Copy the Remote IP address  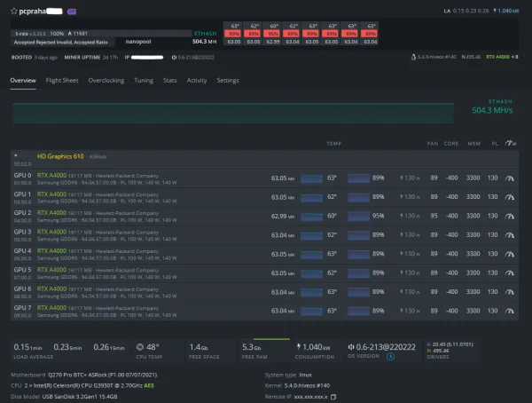333,397
